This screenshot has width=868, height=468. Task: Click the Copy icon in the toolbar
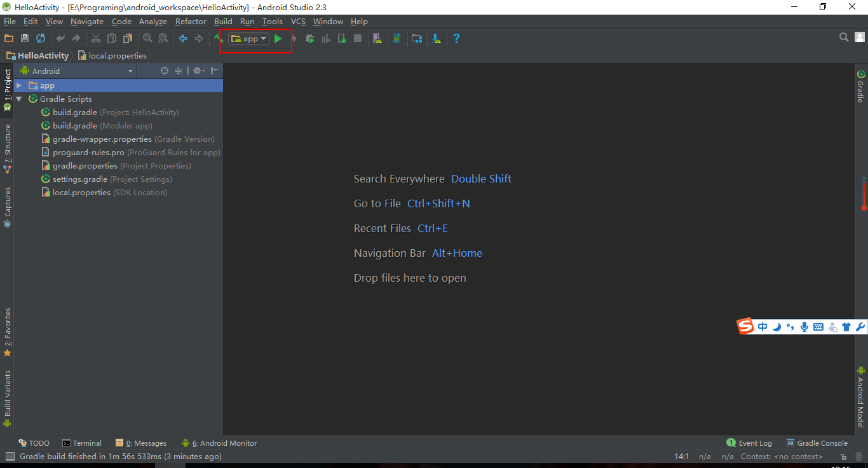tap(112, 39)
